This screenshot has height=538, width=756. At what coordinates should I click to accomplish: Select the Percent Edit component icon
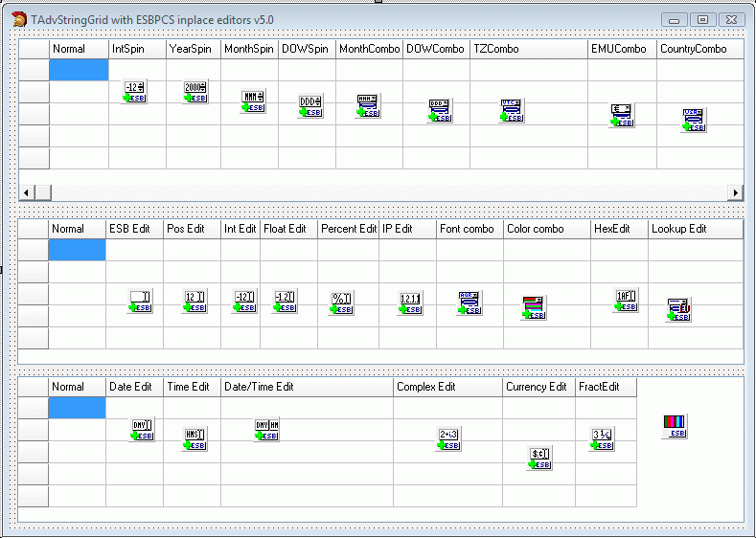(x=341, y=303)
